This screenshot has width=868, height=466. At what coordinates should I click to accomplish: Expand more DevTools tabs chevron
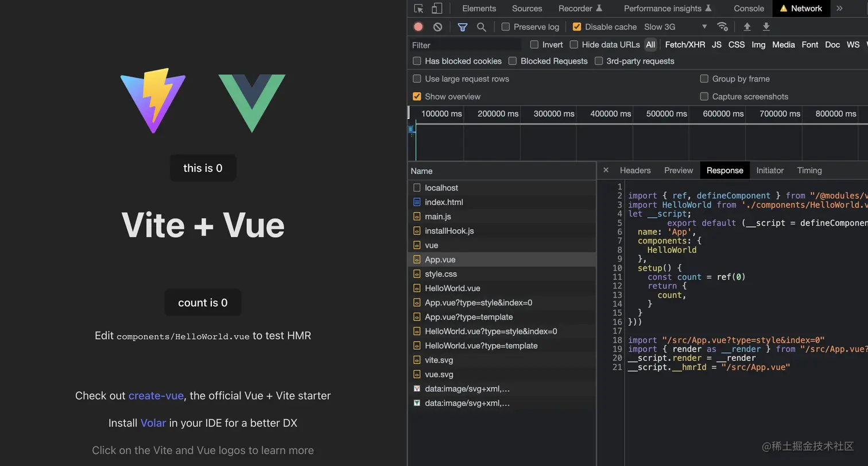839,9
